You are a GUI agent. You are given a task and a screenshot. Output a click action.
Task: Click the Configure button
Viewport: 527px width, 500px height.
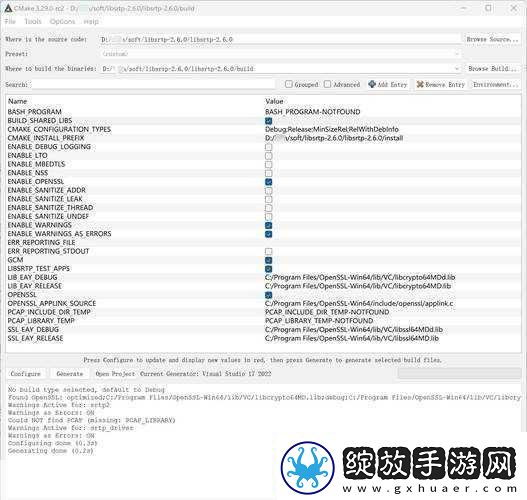26,374
